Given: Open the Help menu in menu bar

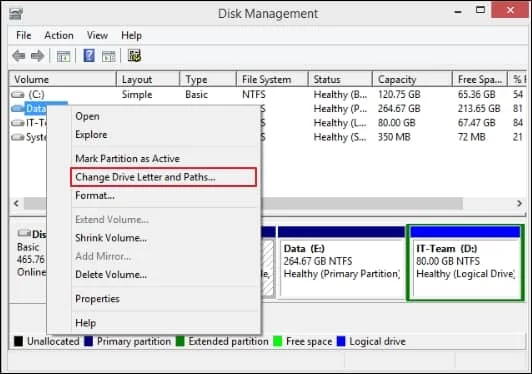Looking at the screenshot, I should tap(132, 35).
